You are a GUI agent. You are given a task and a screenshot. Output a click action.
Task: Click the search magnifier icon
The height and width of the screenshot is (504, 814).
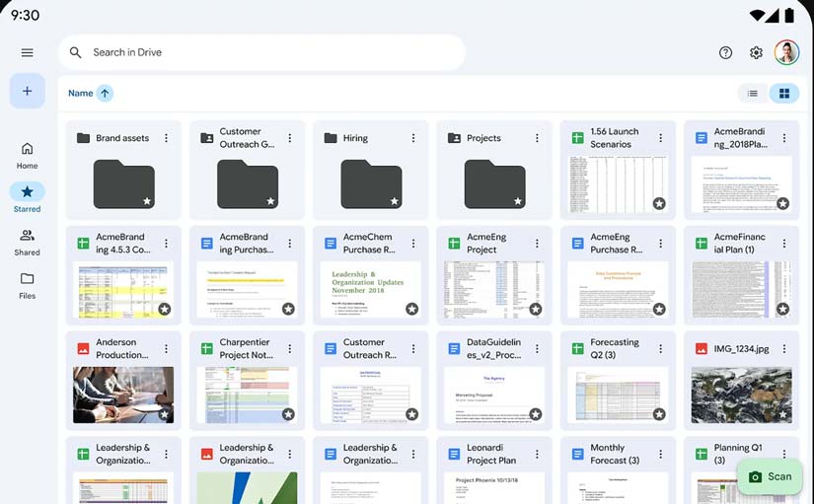76,52
